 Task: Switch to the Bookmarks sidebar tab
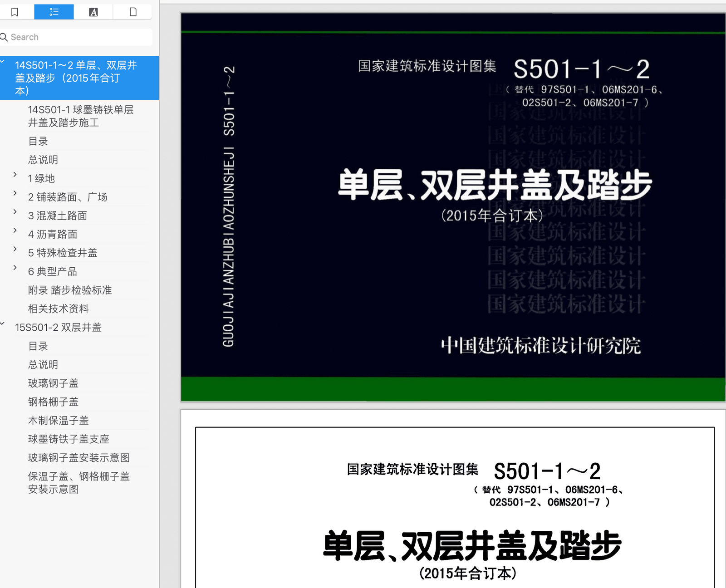coord(15,12)
